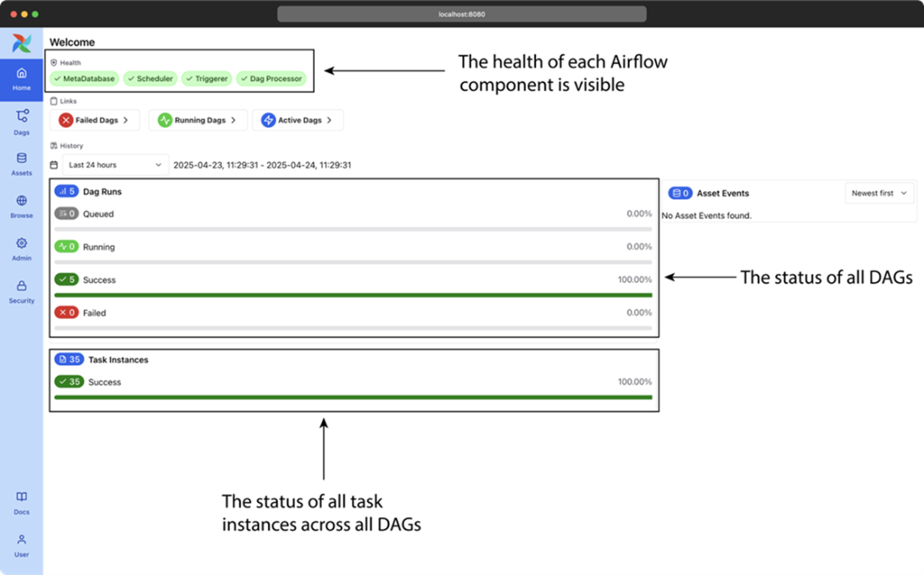Screen dimensions: 924x575
Task: Go to Dags in the sidebar
Action: pyautogui.click(x=22, y=122)
